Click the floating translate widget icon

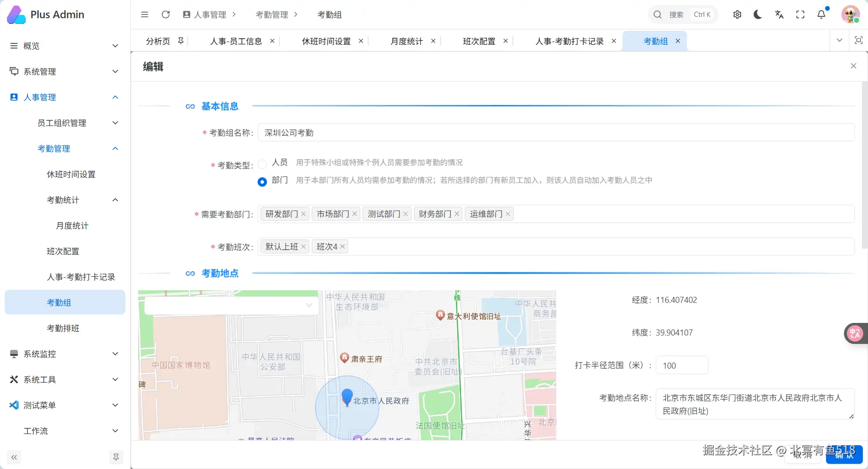[x=855, y=333]
